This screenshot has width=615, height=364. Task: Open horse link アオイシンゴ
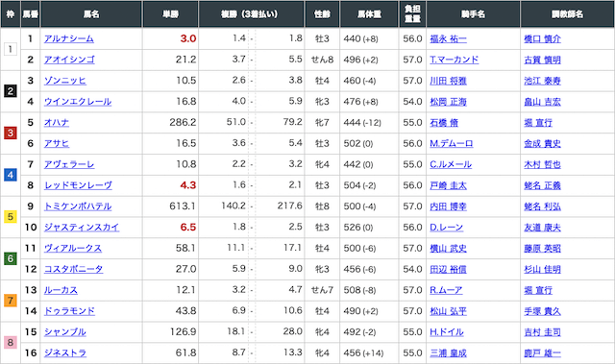69,60
